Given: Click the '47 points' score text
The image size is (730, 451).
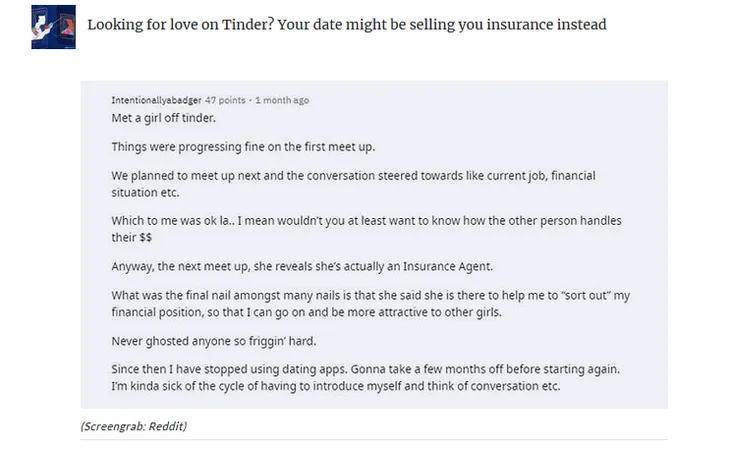Looking at the screenshot, I should tap(225, 100).
